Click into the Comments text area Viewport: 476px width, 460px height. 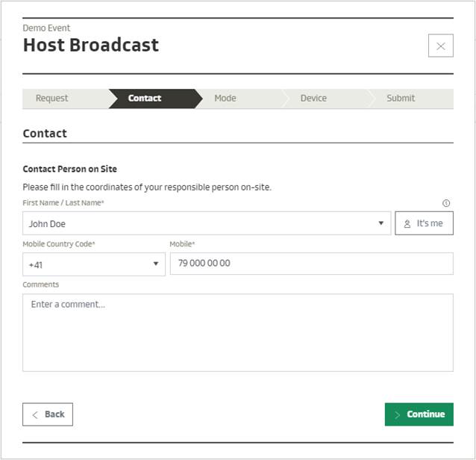(x=237, y=332)
